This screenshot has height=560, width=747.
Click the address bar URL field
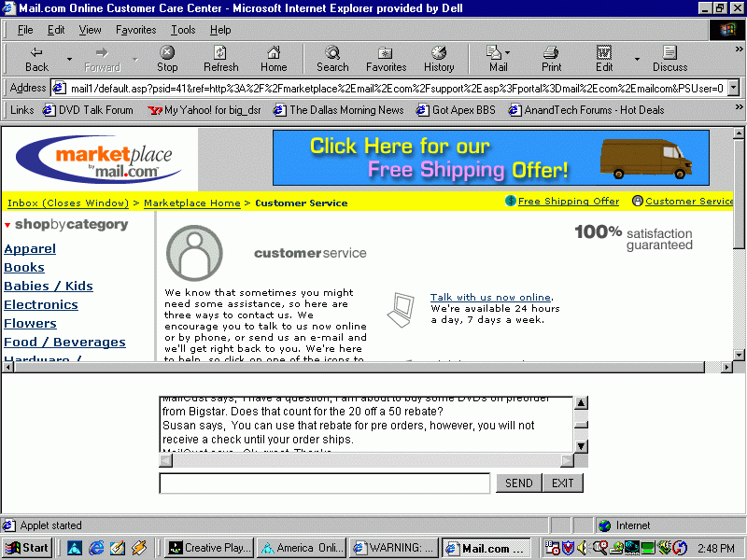(389, 88)
